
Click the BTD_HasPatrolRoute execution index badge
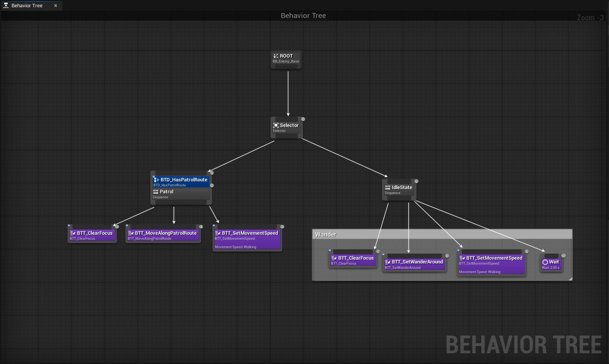click(x=212, y=173)
